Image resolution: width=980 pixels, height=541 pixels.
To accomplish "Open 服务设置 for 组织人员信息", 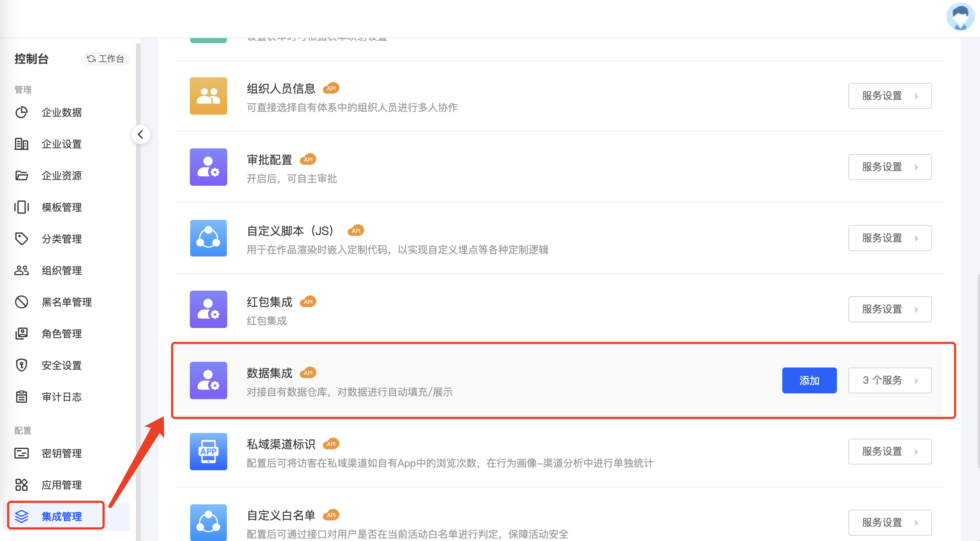I will coord(890,96).
